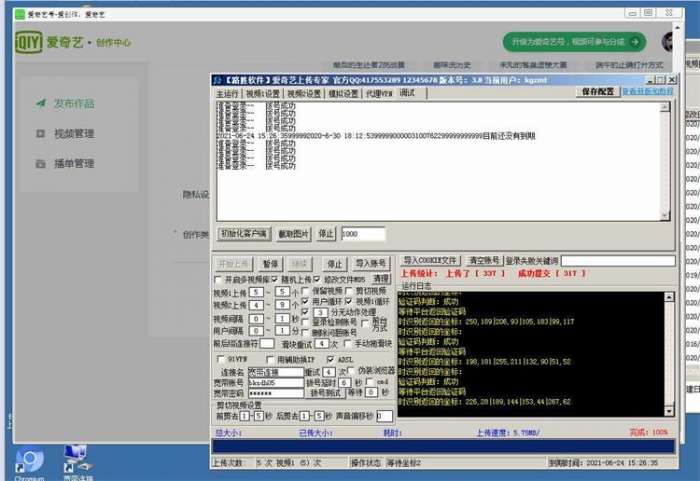Viewport: 700px width, 481px height.
Task: Enable the 开启多视频库 checkbox
Action: pos(218,280)
